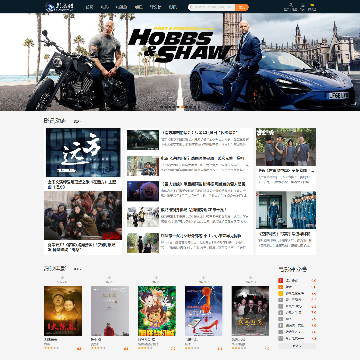
Task: Click the middle header icon beside account
Action: coord(302,7)
